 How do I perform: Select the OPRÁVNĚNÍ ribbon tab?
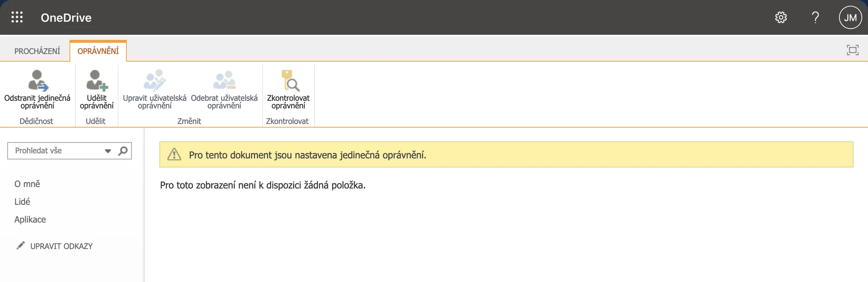[98, 51]
